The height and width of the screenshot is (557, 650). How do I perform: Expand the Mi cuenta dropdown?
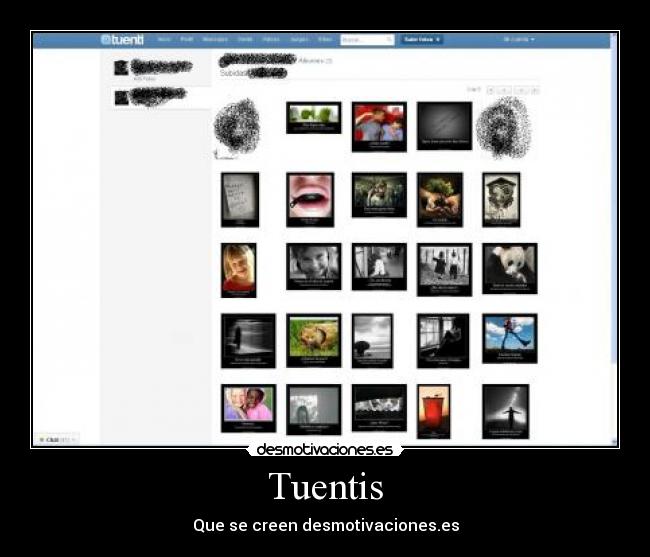(519, 39)
